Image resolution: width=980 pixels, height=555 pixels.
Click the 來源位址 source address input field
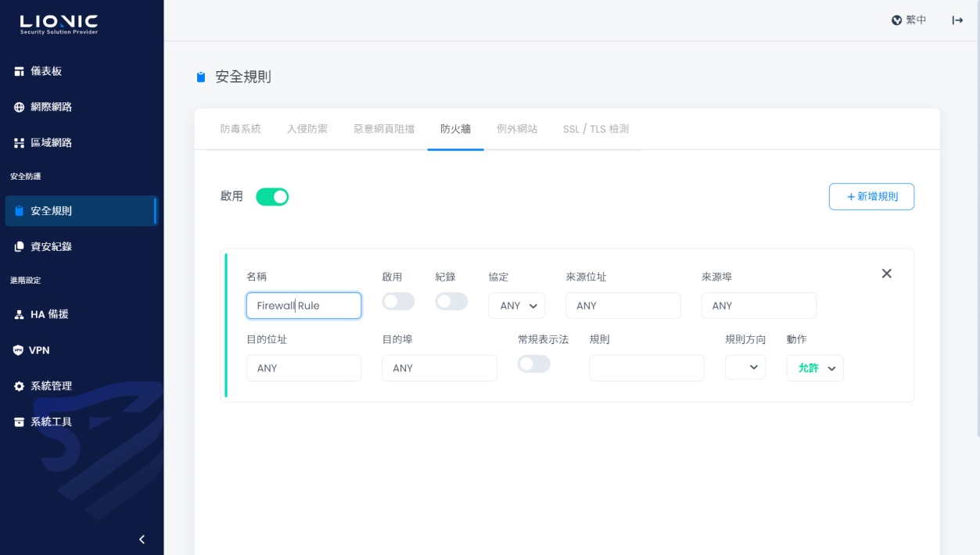[623, 306]
